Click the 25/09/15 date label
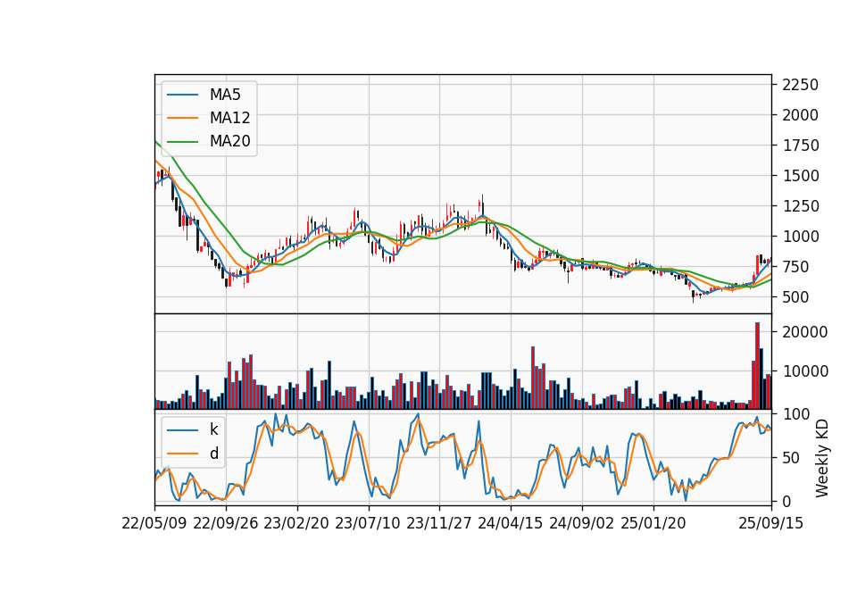Viewport: 857px width, 616px height. [771, 523]
